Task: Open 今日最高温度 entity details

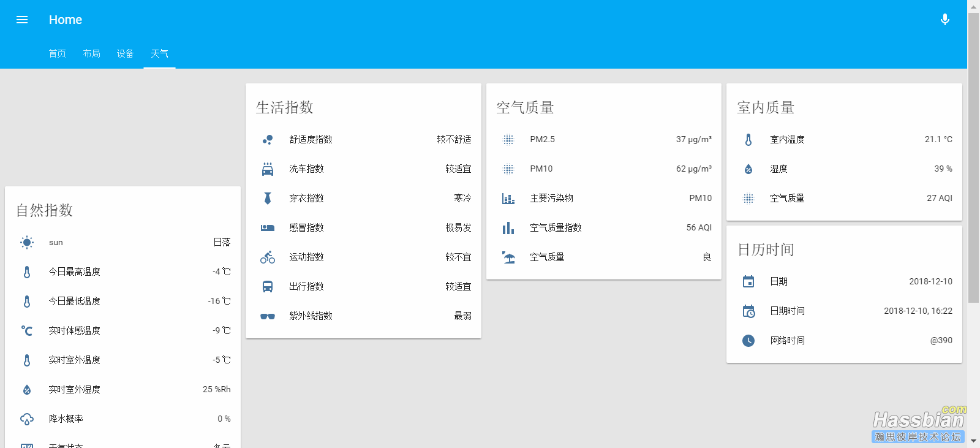Action: 123,272
